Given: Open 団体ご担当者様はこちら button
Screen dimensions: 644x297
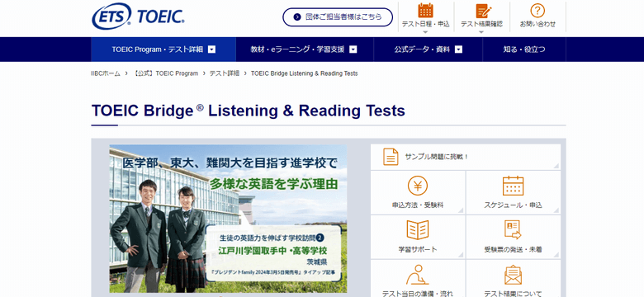Looking at the screenshot, I should 338,16.
